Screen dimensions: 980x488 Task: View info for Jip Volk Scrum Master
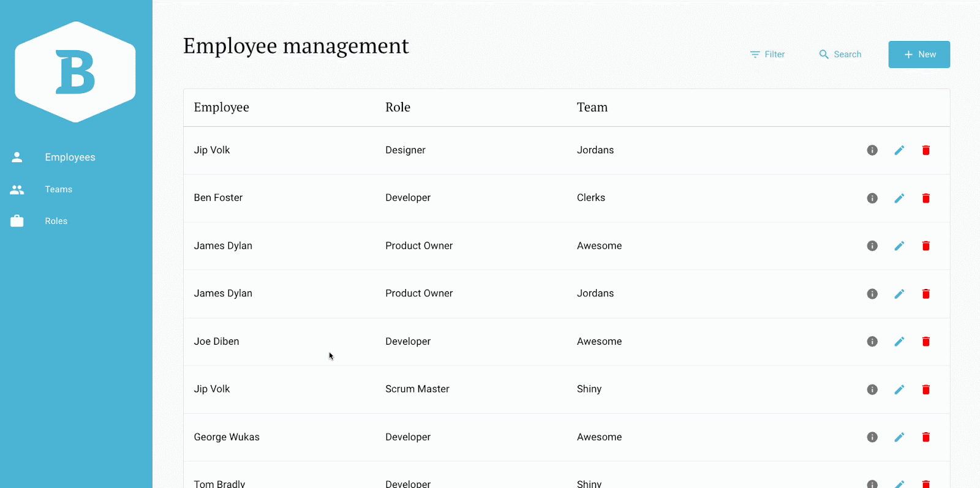click(x=872, y=389)
